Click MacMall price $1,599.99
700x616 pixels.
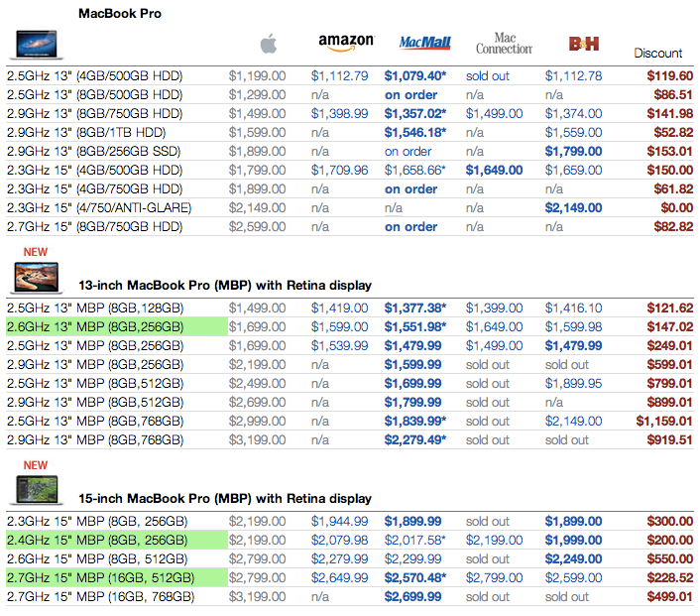click(x=412, y=365)
